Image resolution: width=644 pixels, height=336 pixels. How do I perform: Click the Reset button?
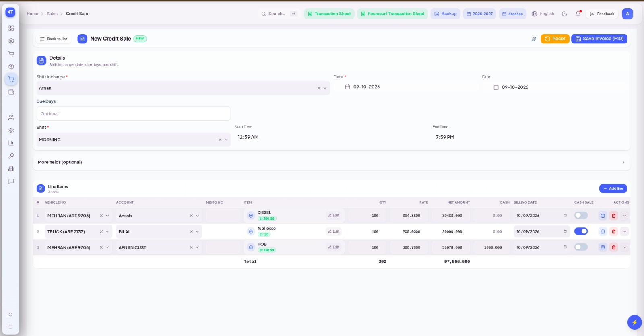tap(555, 39)
